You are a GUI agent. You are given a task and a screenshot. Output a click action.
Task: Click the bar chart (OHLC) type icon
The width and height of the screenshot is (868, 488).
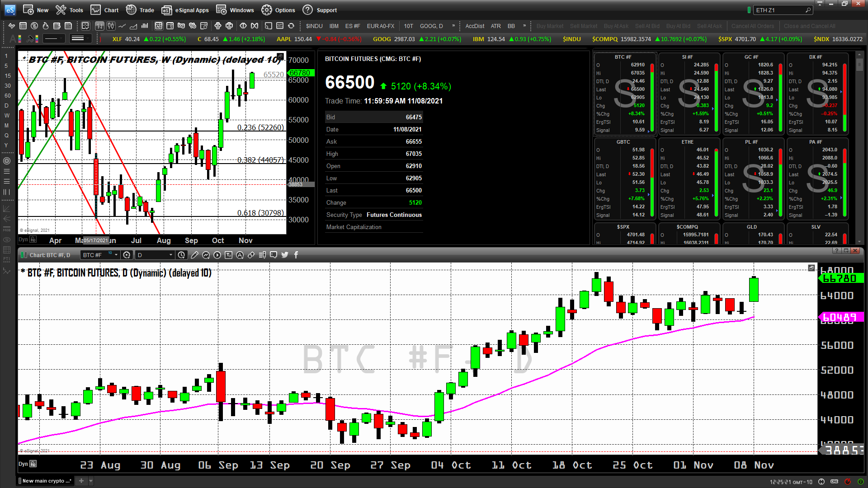tap(99, 26)
